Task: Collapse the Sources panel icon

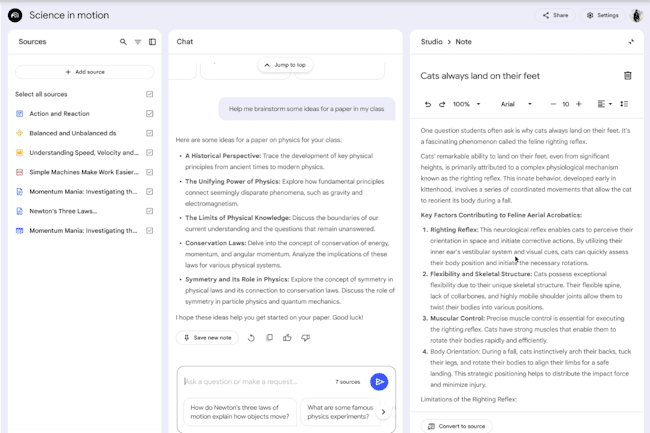Action: point(153,42)
